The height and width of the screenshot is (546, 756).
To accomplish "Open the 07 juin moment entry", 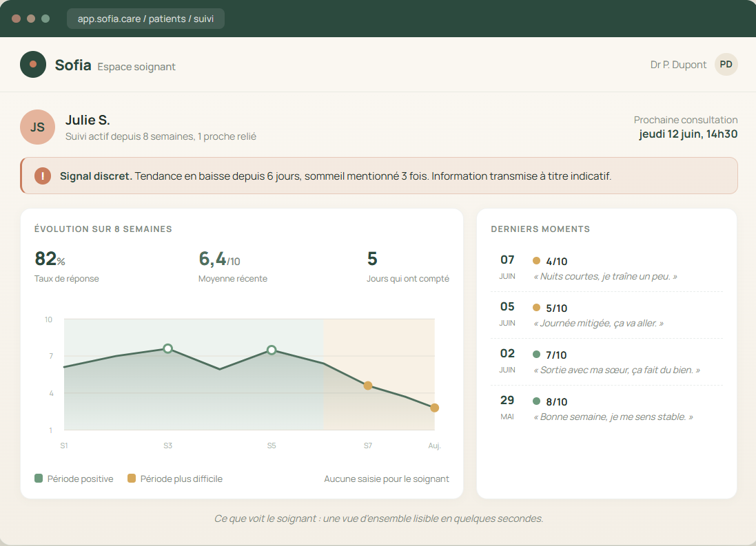I will pyautogui.click(x=606, y=268).
